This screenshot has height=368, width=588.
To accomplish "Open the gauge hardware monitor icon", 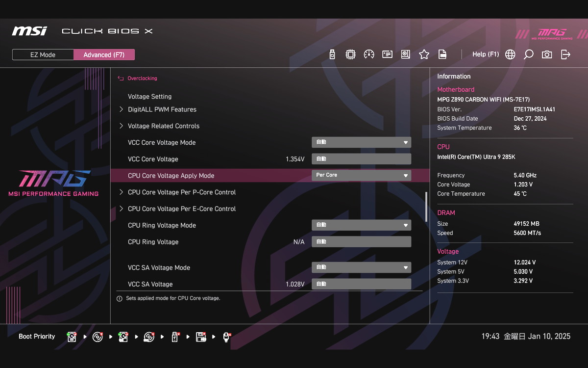I will point(369,54).
